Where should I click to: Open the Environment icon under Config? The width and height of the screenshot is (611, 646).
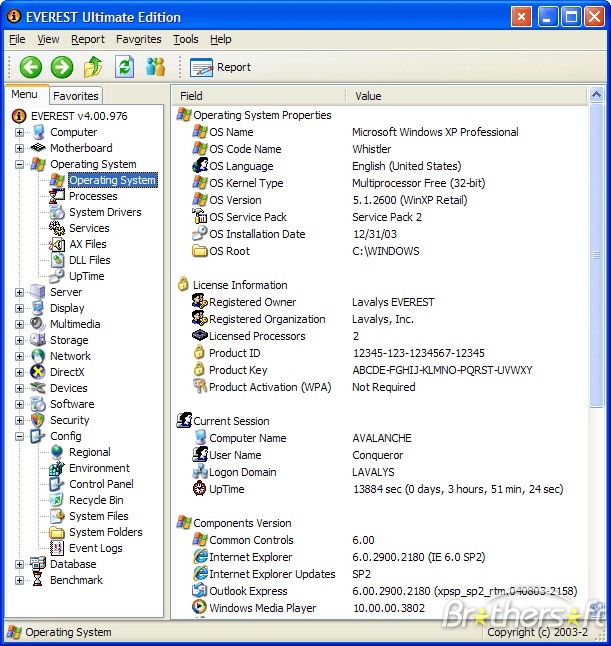coord(57,468)
